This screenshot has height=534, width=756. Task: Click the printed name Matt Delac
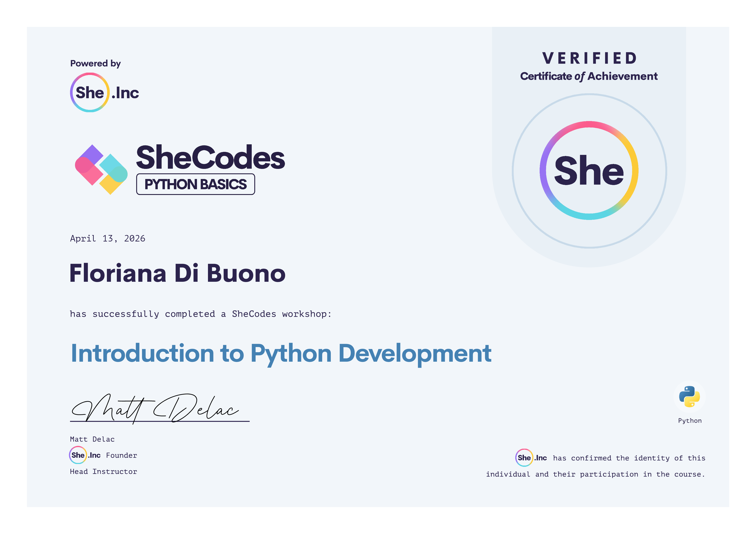click(92, 439)
